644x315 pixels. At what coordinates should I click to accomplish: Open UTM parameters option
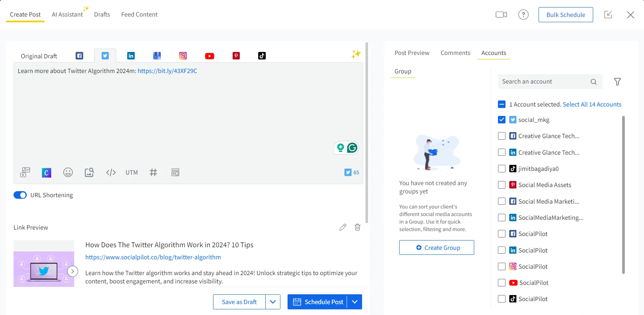(132, 172)
